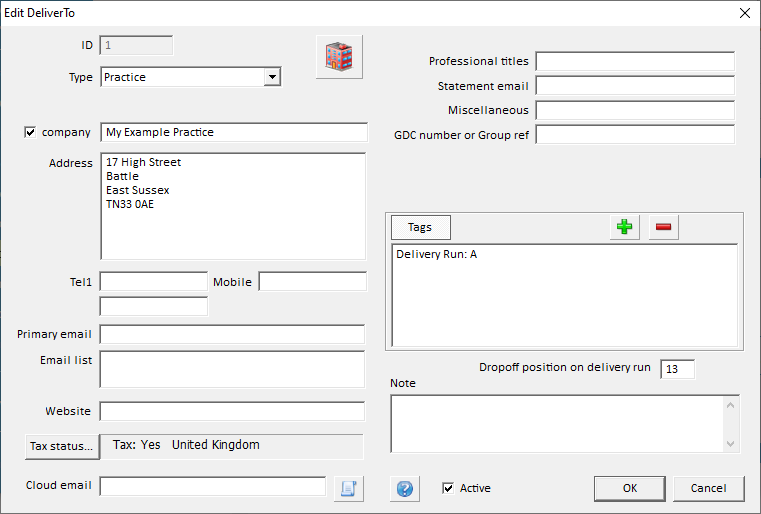Click the building icon button
Screen dimensions: 761x514
339,57
